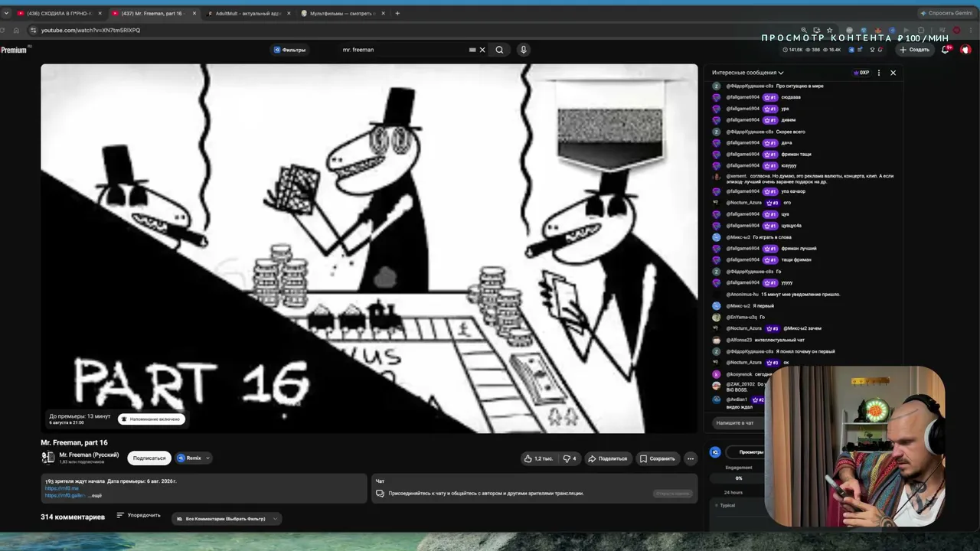
Task: Click the chat message 'Я первый'
Action: [x=764, y=305]
